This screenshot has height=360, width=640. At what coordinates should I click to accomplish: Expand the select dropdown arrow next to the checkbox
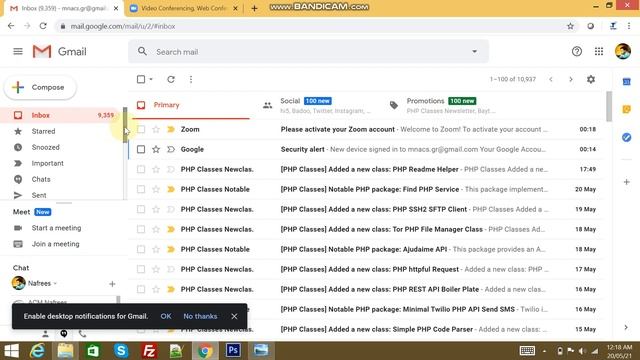point(151,79)
